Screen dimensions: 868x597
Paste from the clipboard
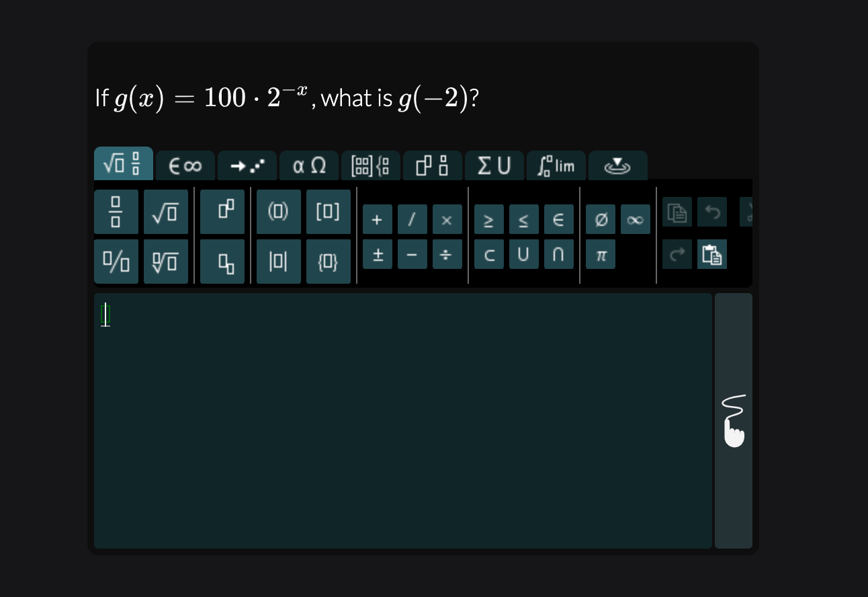(x=712, y=255)
